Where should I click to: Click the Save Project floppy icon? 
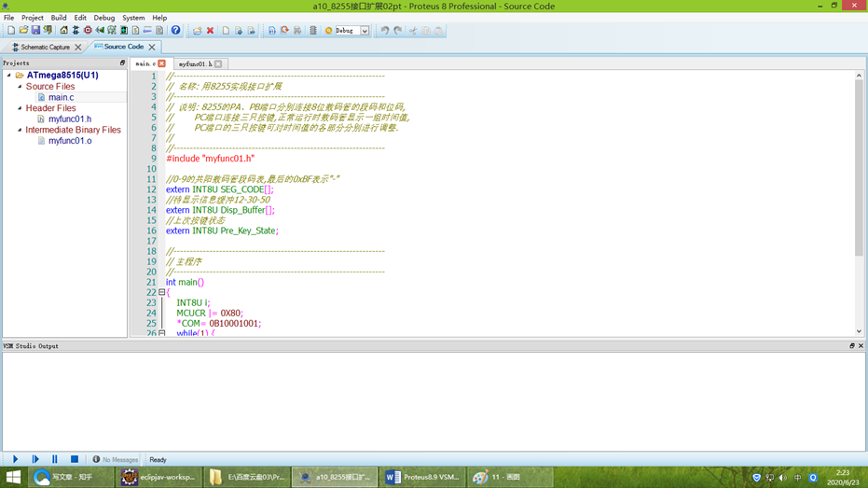point(35,31)
